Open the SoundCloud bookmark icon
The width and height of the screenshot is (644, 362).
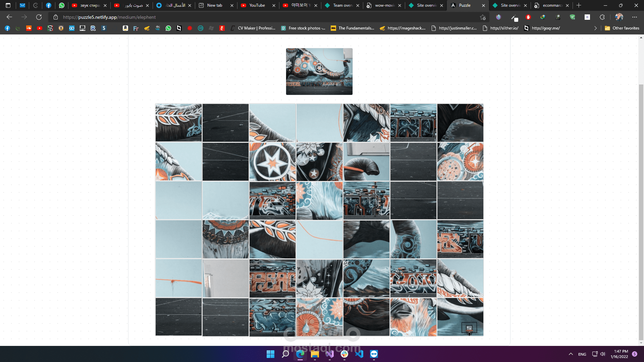pyautogui.click(x=29, y=28)
